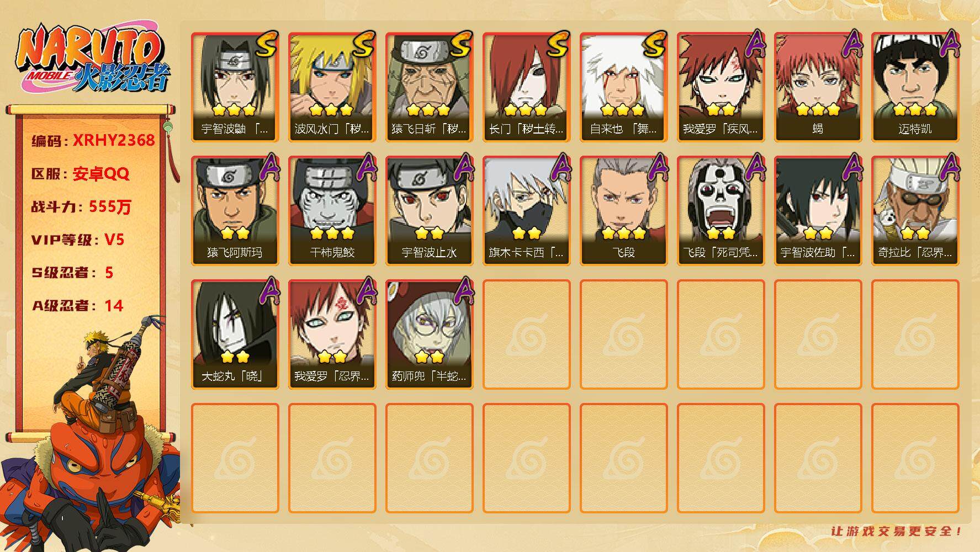Select the 波风水门 ninja card
This screenshot has height=552, width=980.
tap(332, 87)
